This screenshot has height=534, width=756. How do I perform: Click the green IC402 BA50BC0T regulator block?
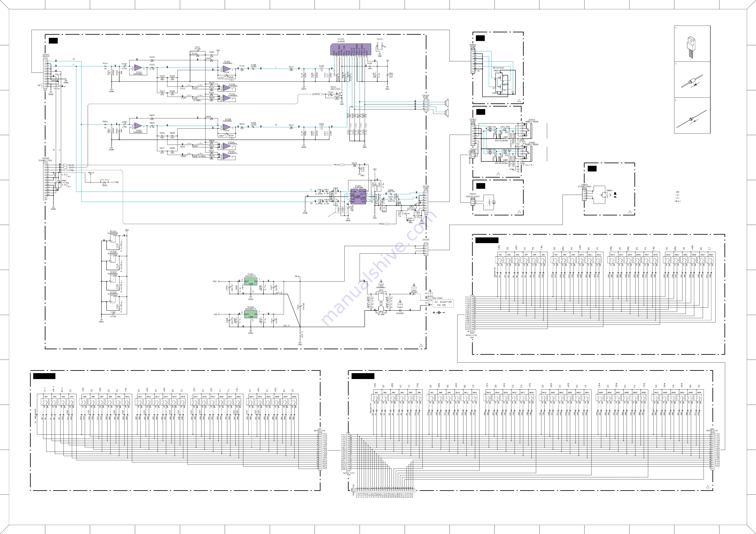tap(251, 314)
